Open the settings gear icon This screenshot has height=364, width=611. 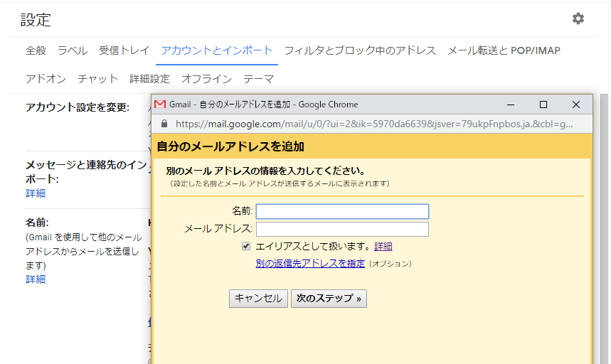[x=578, y=19]
